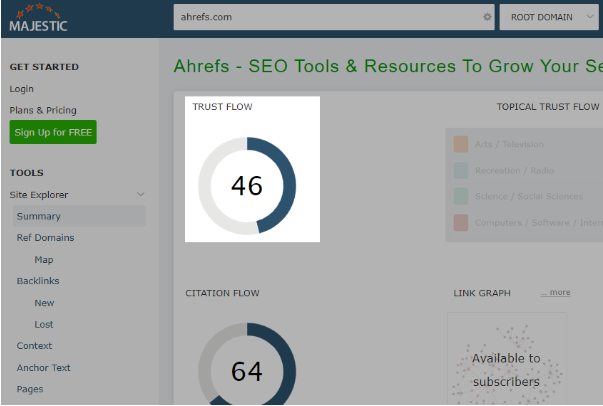Open the Context tool

point(34,346)
